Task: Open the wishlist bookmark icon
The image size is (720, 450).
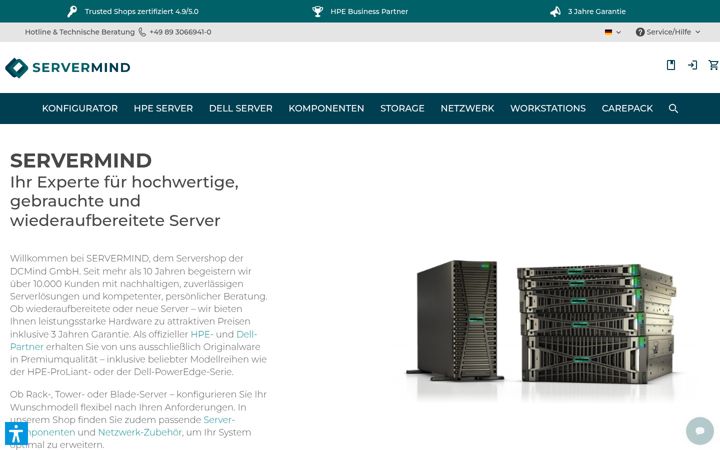Action: 671,65
